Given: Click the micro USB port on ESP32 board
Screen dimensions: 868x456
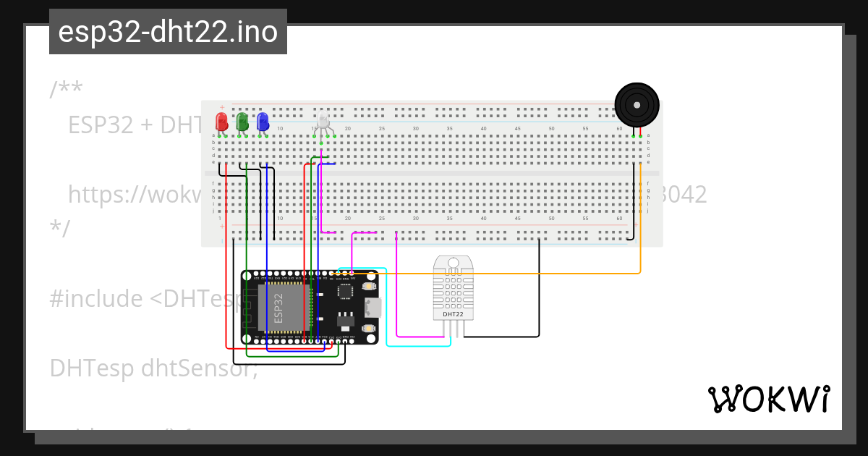Looking at the screenshot, I should click(x=373, y=307).
